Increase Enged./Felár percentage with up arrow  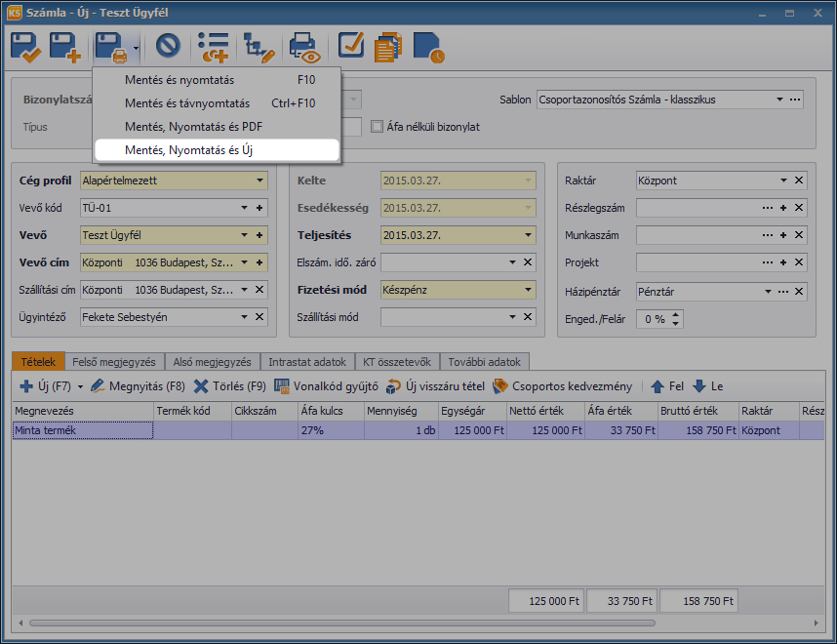click(x=676, y=314)
